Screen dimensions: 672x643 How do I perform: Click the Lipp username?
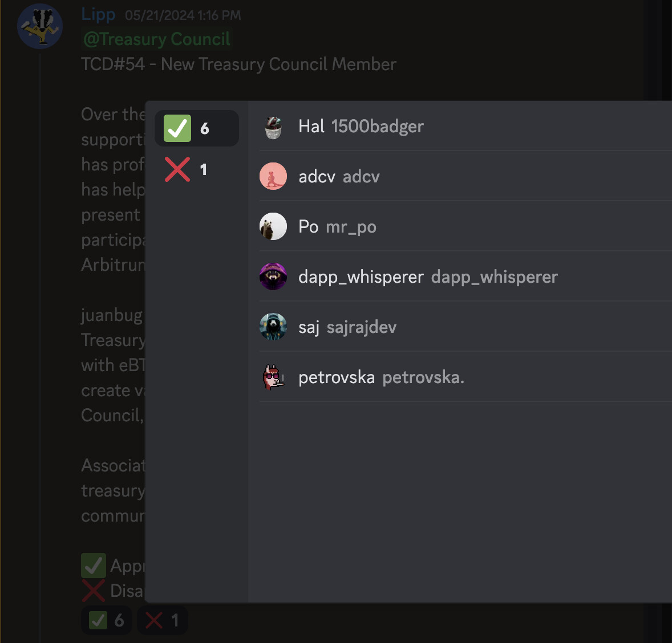[x=98, y=15]
